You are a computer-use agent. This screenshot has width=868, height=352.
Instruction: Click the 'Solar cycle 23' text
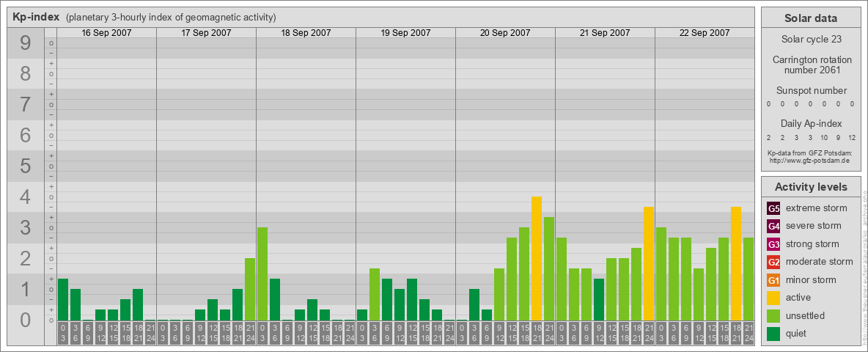pyautogui.click(x=811, y=40)
